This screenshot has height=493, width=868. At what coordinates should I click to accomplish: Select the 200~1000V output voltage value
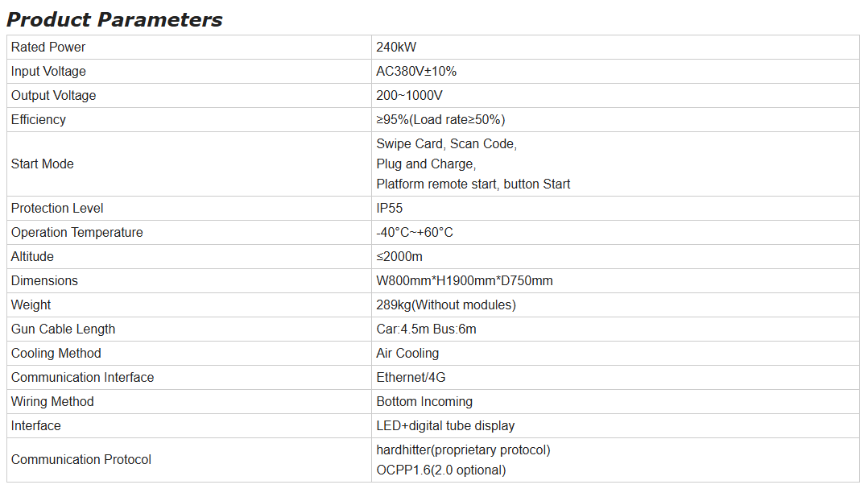(409, 95)
